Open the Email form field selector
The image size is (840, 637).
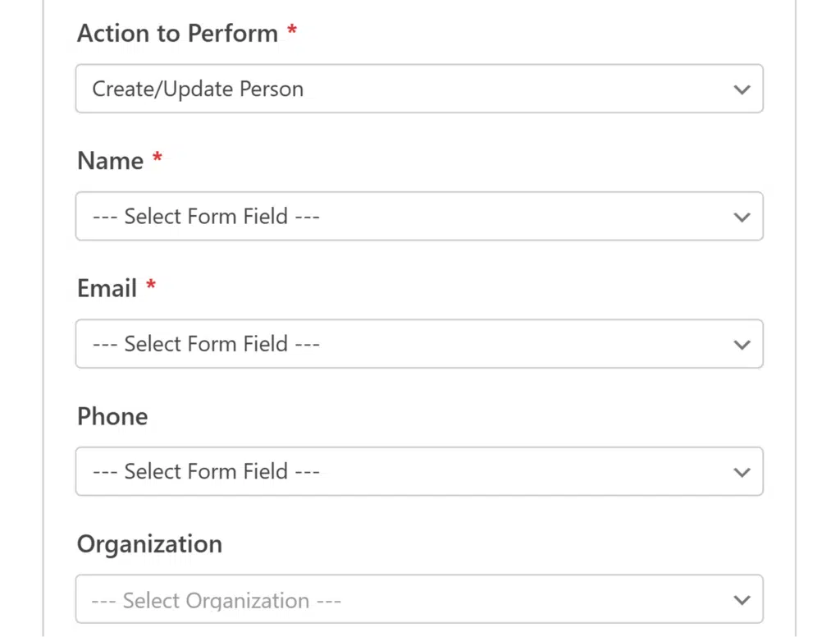click(x=419, y=344)
